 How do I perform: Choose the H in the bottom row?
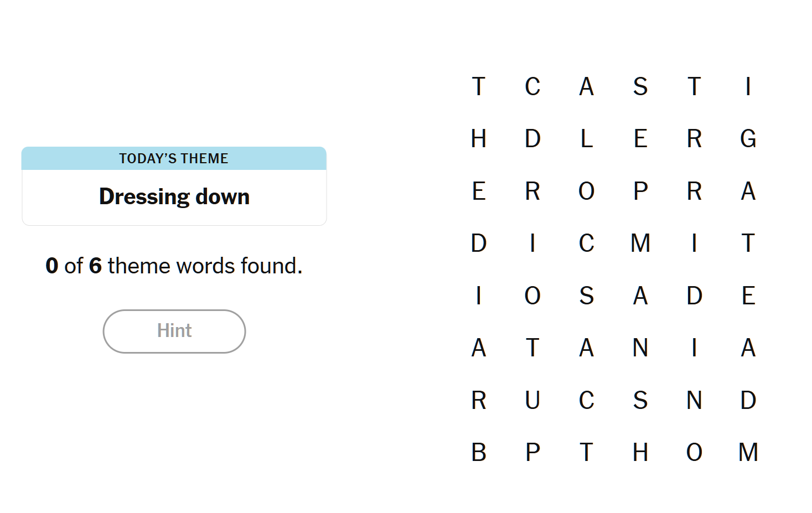coord(640,452)
